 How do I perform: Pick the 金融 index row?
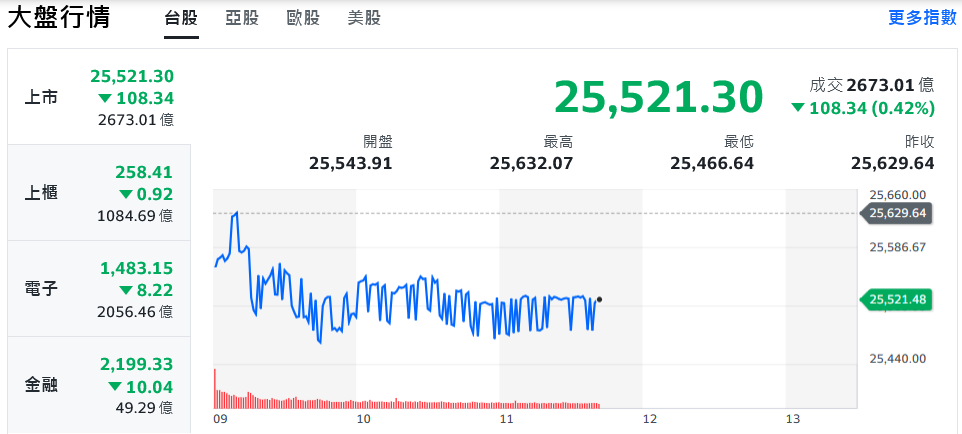[x=97, y=385]
